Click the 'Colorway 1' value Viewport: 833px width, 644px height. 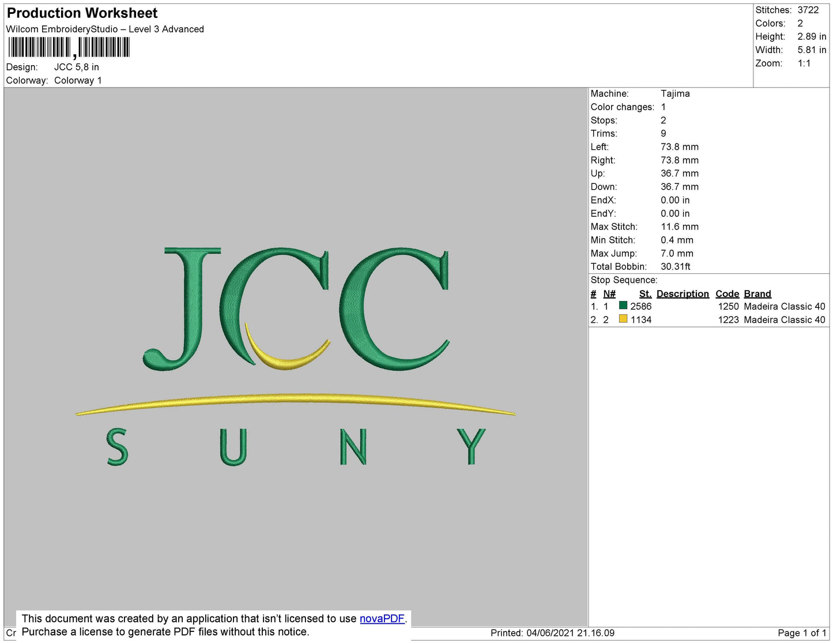(78, 80)
